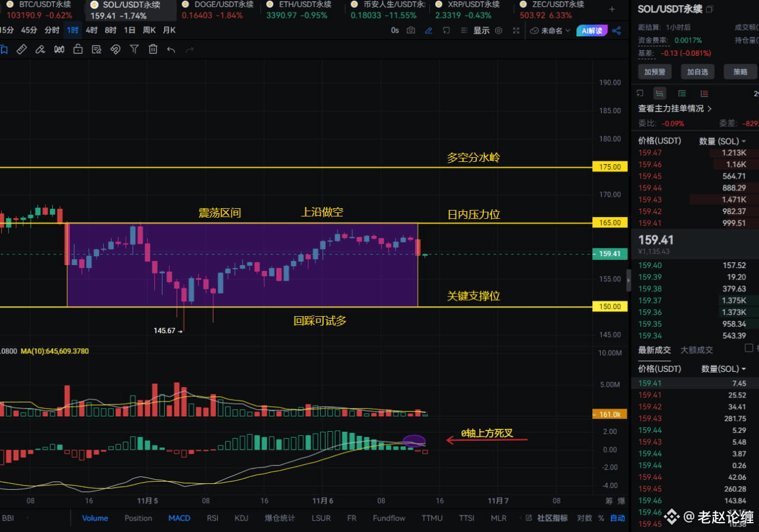Expand the 未命名 layout dropdown

click(550, 30)
